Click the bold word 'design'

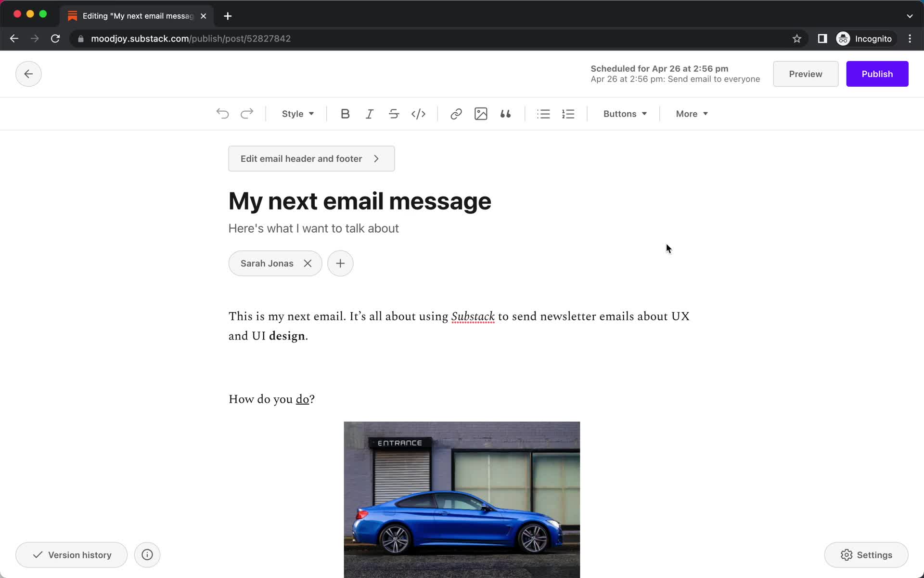287,336
